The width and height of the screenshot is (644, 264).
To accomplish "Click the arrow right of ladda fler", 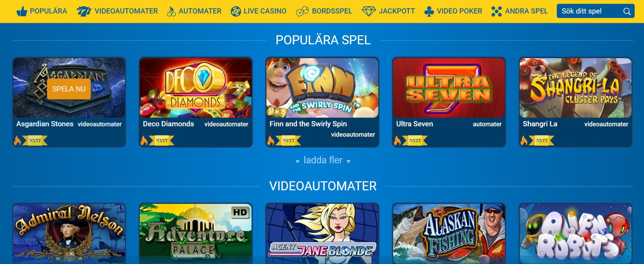I will (348, 162).
